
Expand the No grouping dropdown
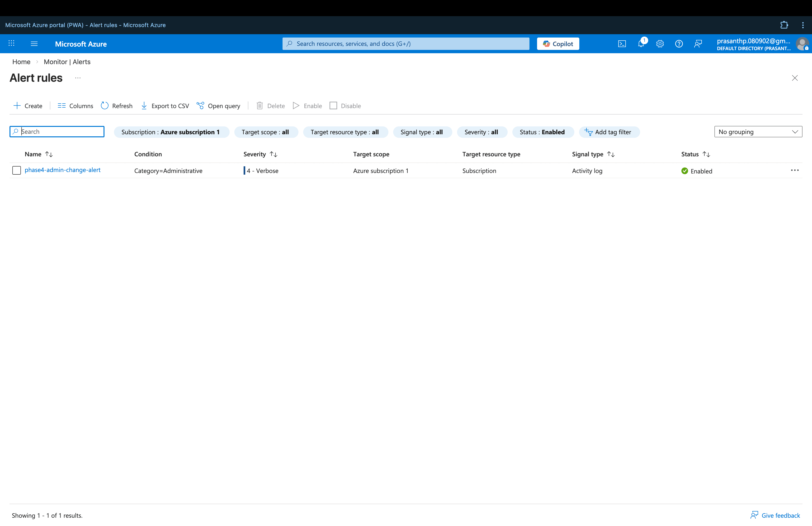click(x=758, y=132)
